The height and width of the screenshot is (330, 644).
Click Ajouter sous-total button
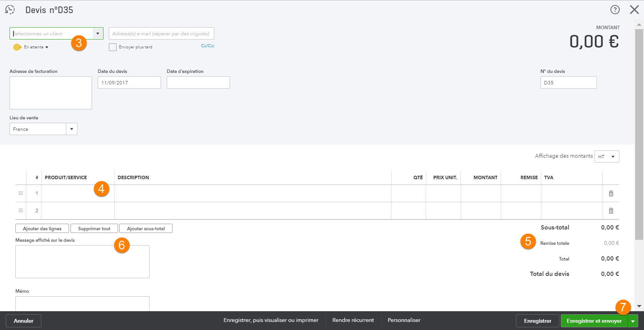point(146,228)
